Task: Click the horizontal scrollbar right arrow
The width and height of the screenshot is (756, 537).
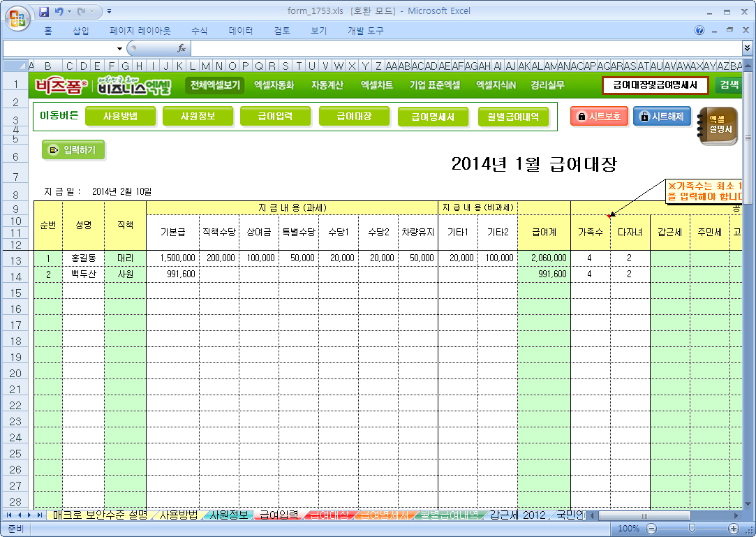Action: (738, 515)
